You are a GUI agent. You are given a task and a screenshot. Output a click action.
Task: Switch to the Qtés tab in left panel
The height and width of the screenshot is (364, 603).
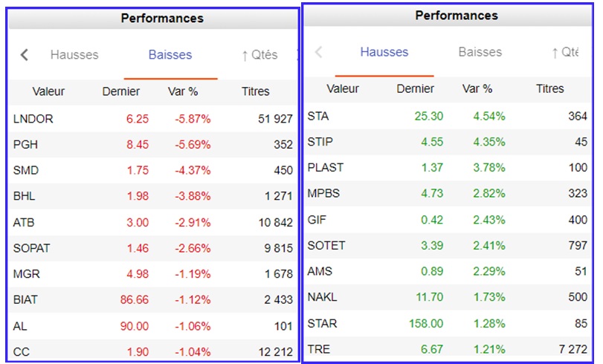[x=259, y=55]
